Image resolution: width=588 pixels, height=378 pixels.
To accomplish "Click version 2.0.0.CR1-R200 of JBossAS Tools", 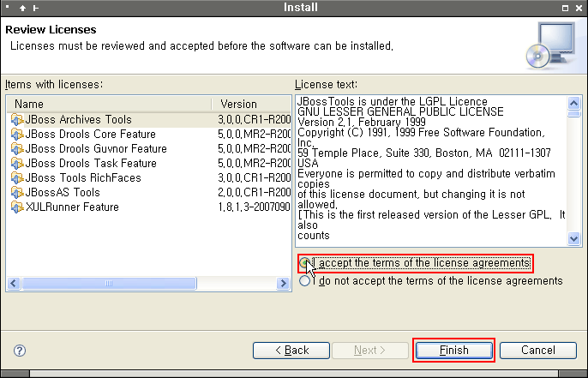I will (x=255, y=192).
